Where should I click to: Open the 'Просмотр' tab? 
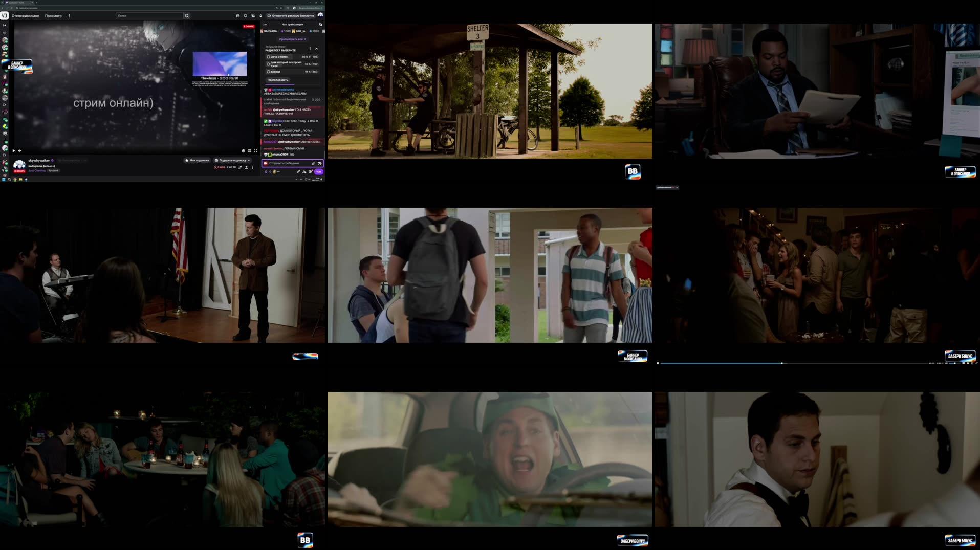pos(53,16)
